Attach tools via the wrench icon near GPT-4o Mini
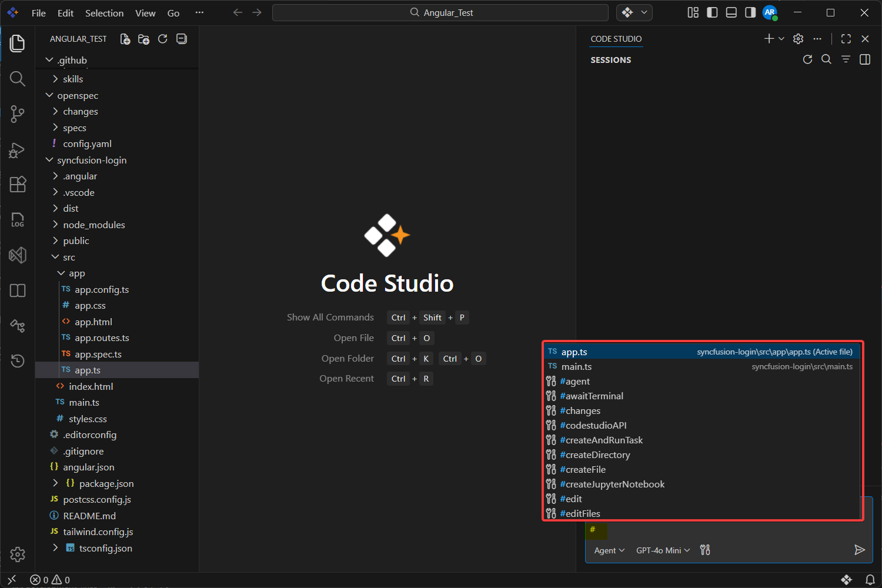This screenshot has width=882, height=588. tap(704, 550)
